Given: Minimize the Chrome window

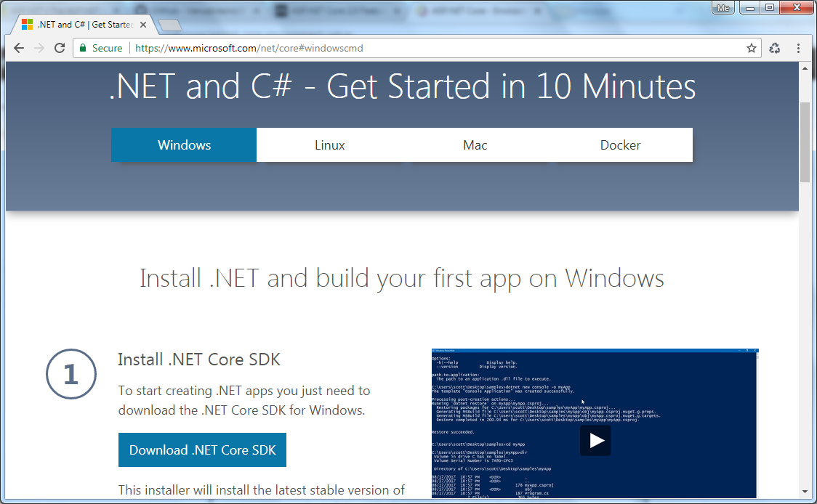Looking at the screenshot, I should pyautogui.click(x=750, y=7).
